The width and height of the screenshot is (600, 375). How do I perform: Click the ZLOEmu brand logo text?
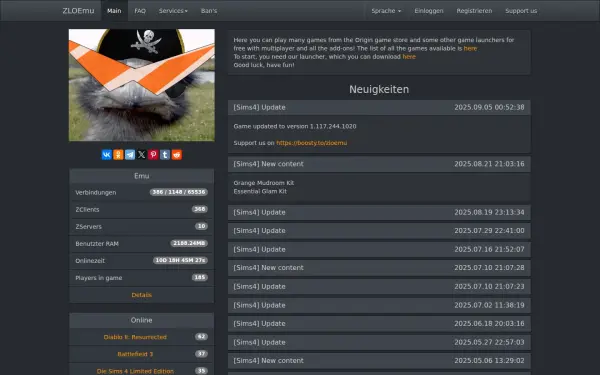(x=78, y=11)
